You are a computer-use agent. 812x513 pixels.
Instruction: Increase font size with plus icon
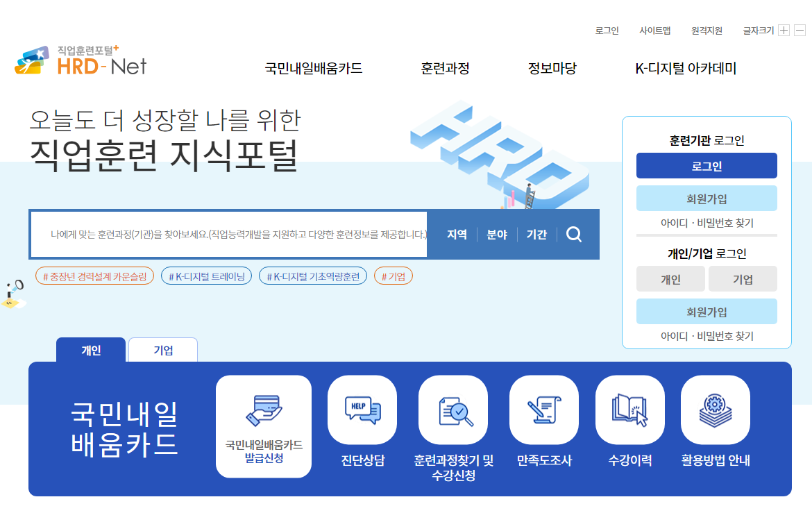(x=784, y=31)
